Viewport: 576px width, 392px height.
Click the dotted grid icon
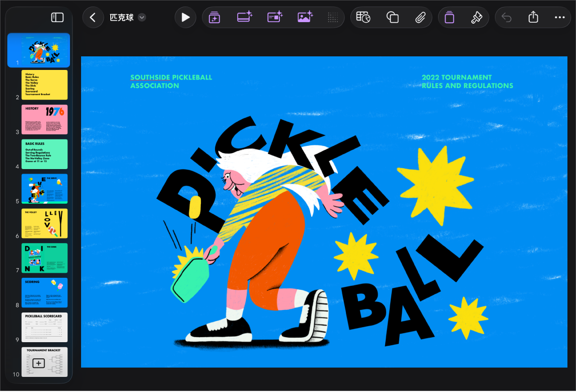pyautogui.click(x=333, y=18)
